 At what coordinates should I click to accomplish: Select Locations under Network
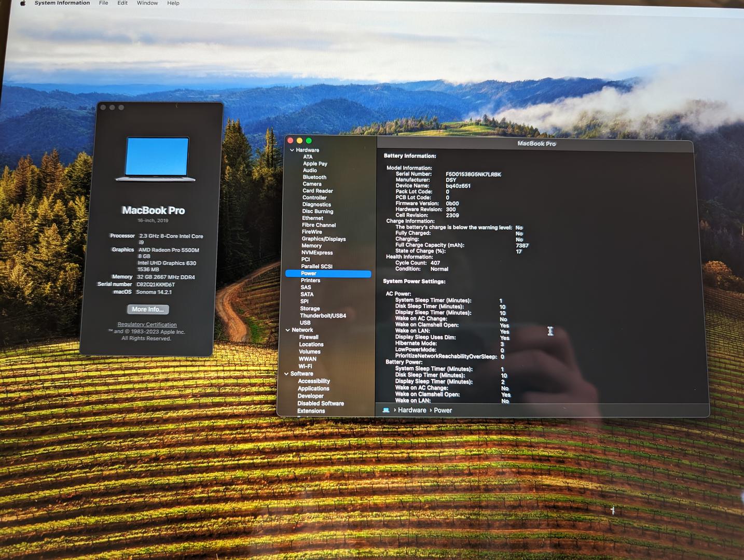coord(311,345)
